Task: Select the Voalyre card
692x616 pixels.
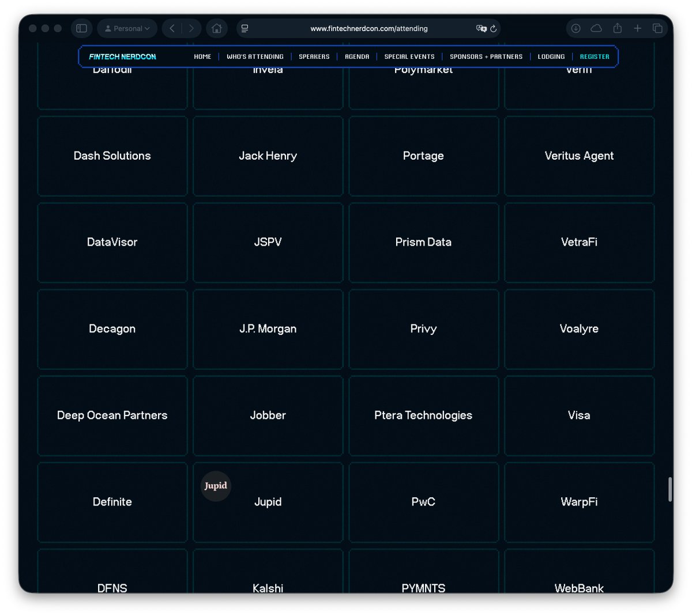Action: tap(580, 328)
